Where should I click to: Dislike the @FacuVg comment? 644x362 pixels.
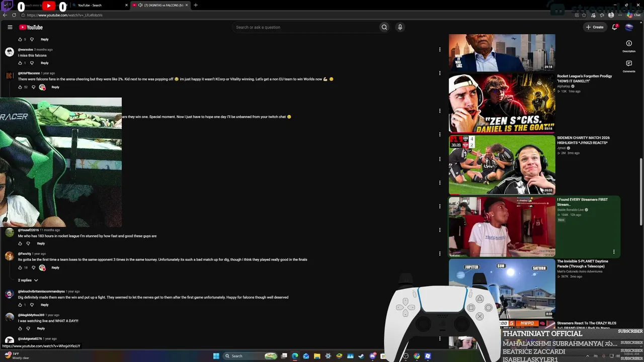34,267
